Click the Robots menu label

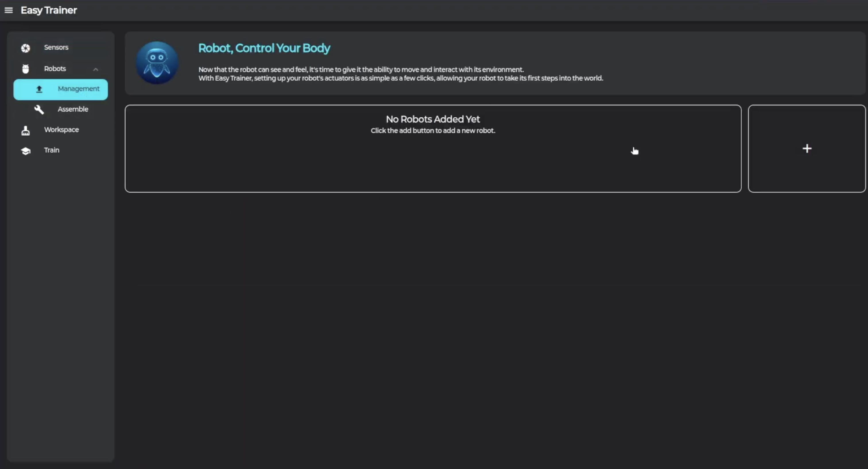click(55, 69)
